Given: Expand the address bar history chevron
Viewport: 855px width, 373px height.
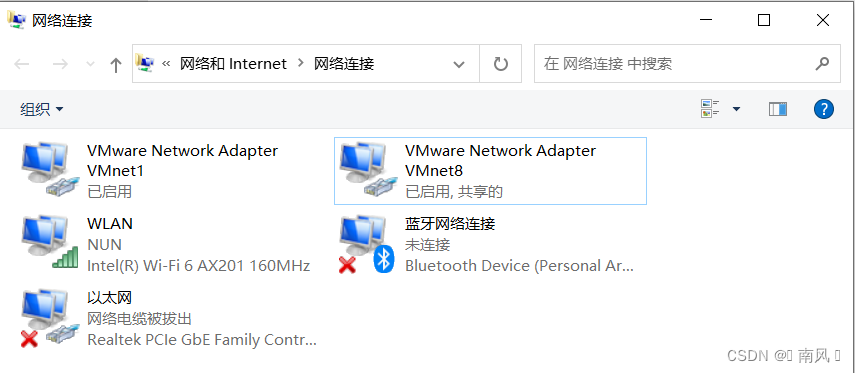Looking at the screenshot, I should coord(459,64).
